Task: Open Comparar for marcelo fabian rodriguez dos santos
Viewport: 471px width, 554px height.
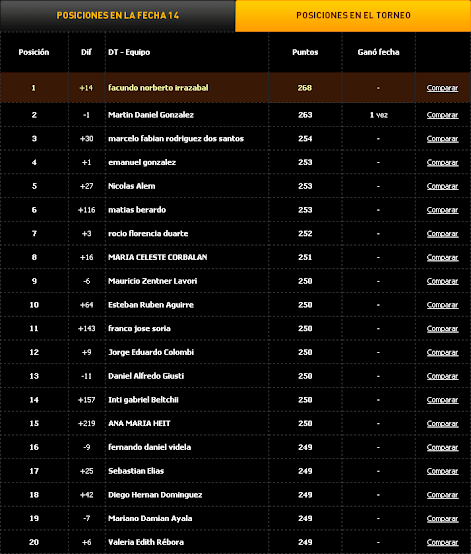Action: 442,139
